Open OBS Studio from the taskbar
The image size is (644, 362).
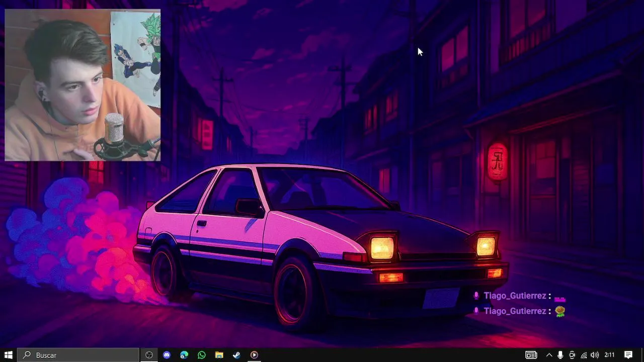(x=149, y=355)
